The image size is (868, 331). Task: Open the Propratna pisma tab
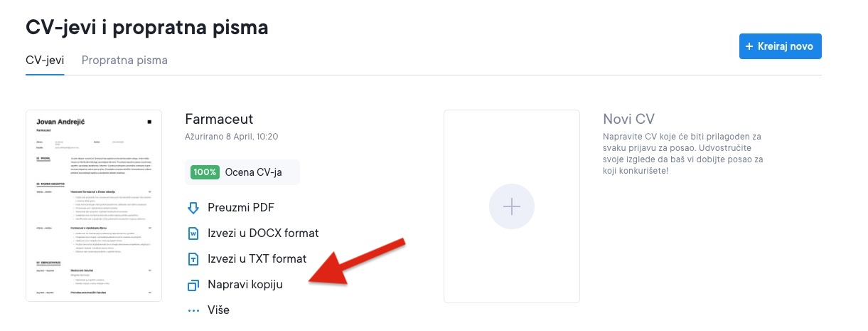tap(124, 61)
